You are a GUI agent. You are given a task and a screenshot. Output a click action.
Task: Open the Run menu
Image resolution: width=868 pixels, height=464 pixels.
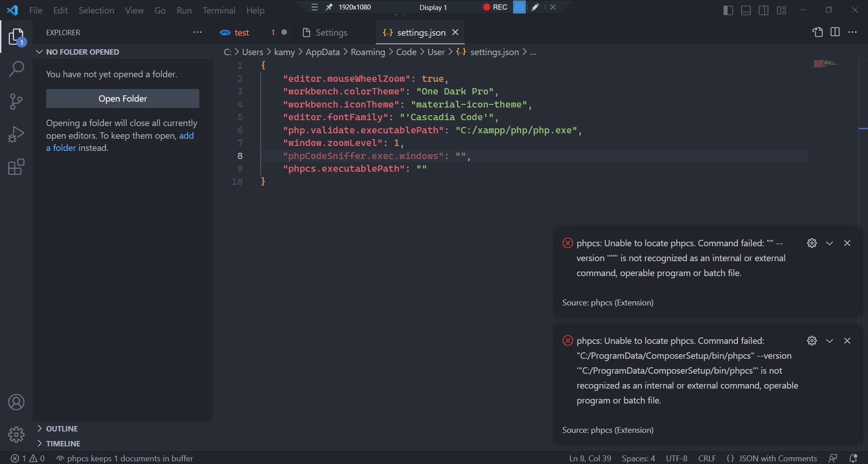pos(184,10)
